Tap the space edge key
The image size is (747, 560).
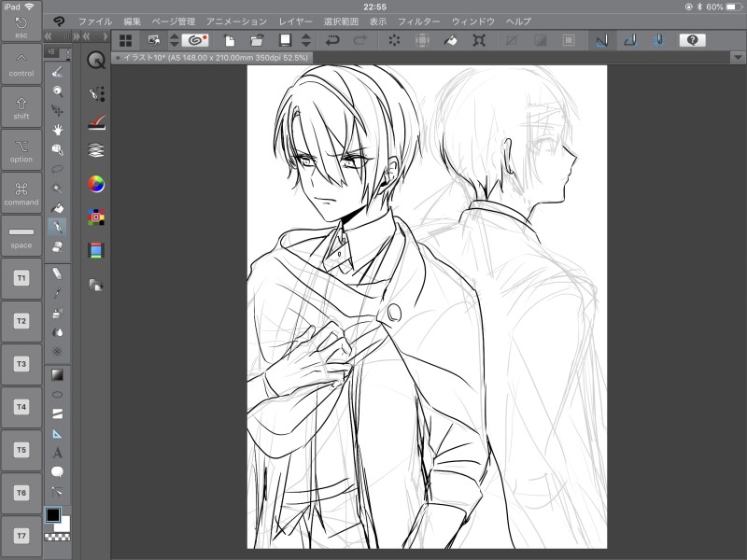[21, 236]
